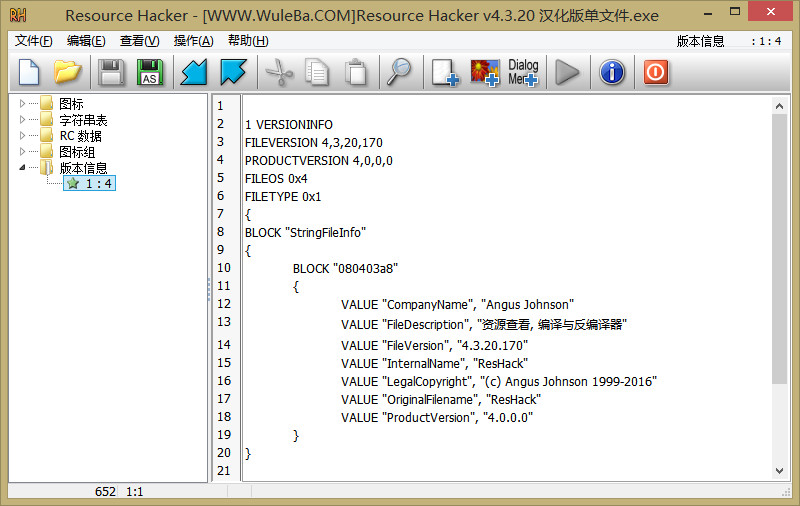Click the FILEOS 0x4 line
Screen dimensions: 800x506
coord(276,179)
